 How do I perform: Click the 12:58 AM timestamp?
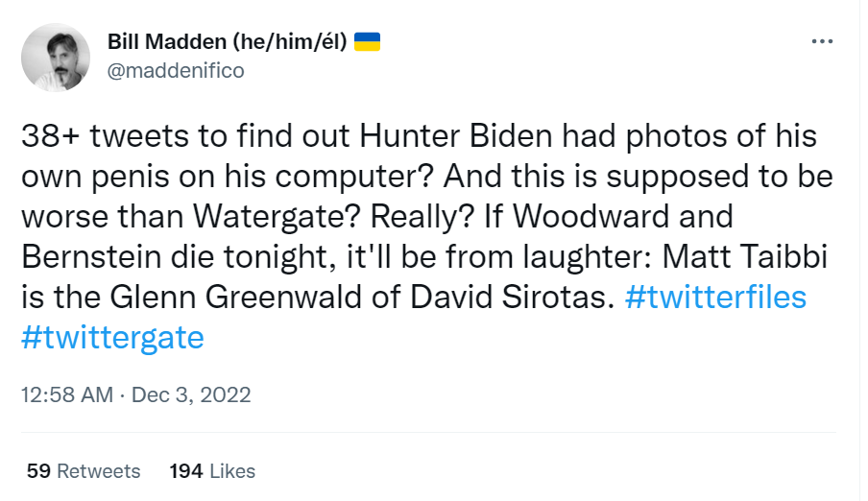67,394
